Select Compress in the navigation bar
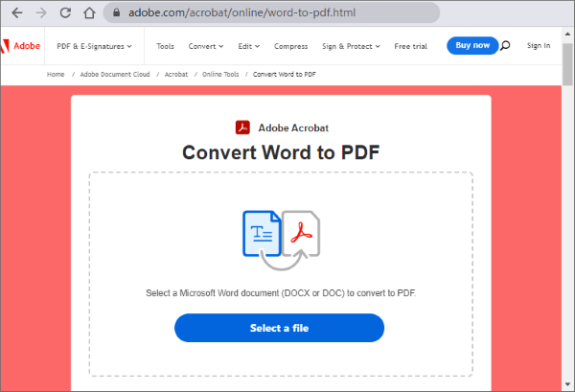Viewport: 575px width, 392px height. point(290,46)
